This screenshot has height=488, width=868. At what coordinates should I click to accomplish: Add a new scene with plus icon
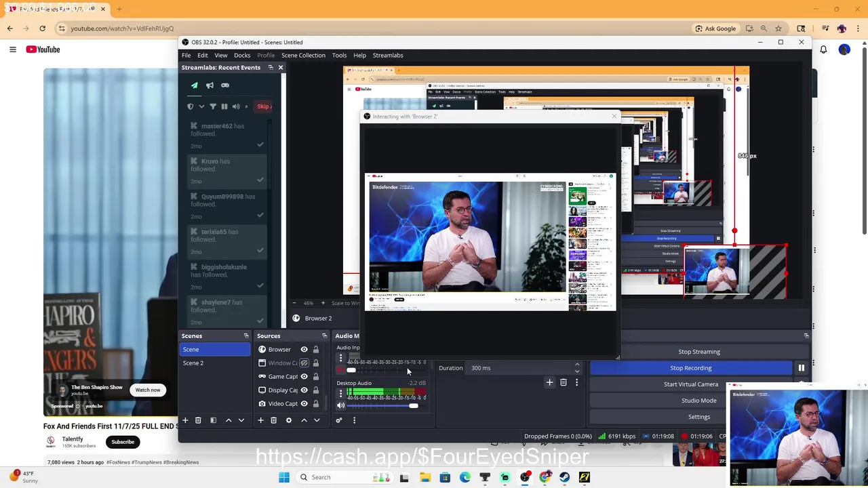(x=185, y=420)
